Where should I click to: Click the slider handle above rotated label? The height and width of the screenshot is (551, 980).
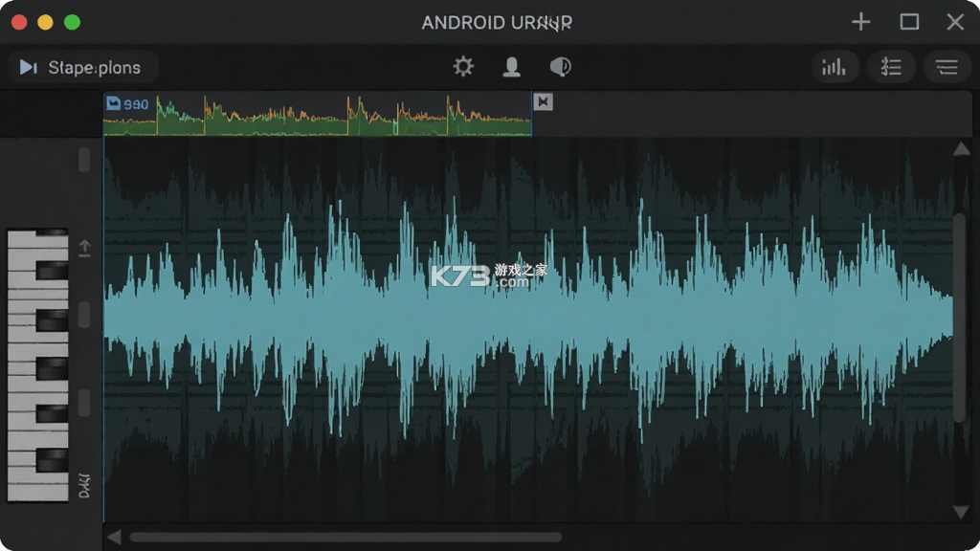[84, 403]
